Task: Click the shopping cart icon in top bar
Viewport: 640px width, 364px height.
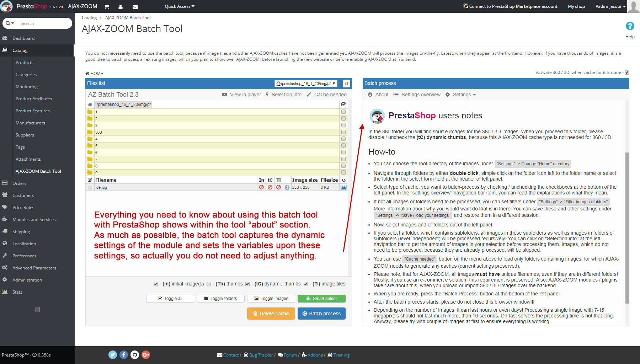Action: tap(107, 7)
